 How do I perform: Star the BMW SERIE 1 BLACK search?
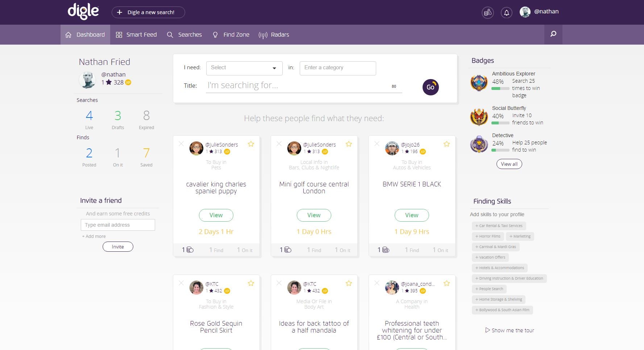tap(446, 144)
